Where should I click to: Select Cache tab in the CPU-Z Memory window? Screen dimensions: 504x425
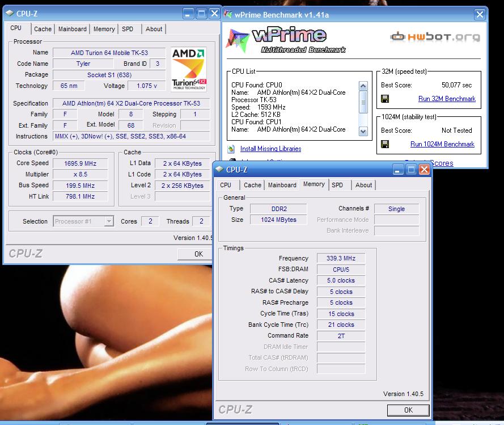252,185
